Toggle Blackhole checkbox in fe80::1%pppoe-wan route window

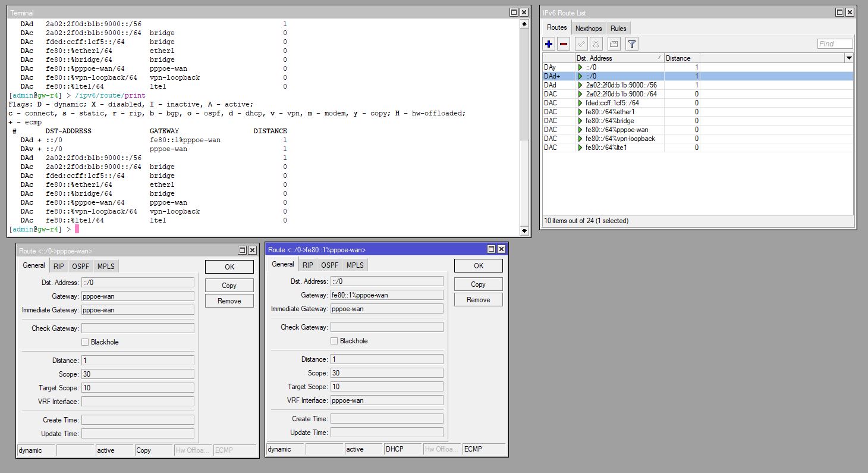[334, 341]
